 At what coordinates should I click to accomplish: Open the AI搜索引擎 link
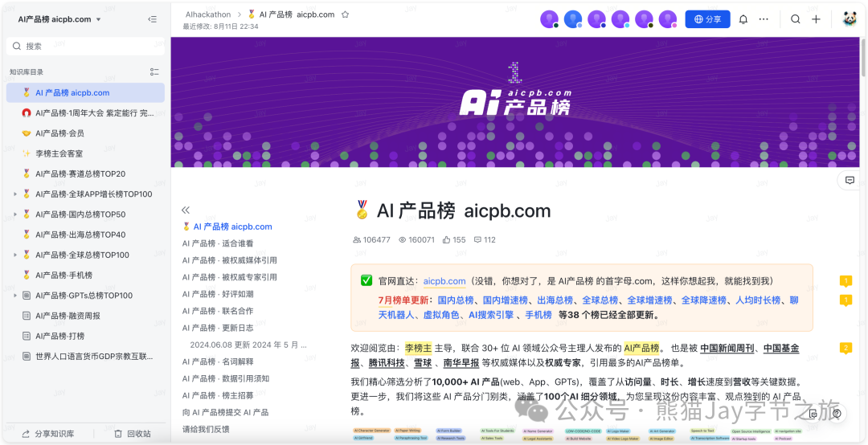pos(492,315)
